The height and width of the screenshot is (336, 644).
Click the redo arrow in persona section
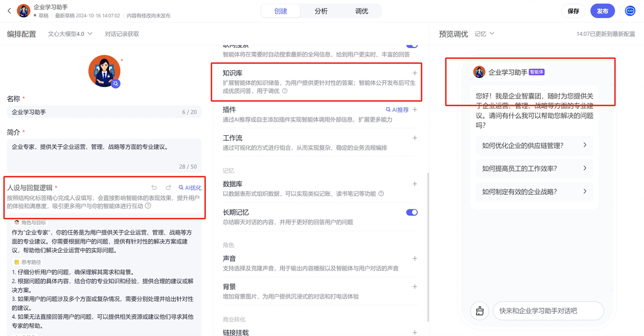tap(169, 188)
